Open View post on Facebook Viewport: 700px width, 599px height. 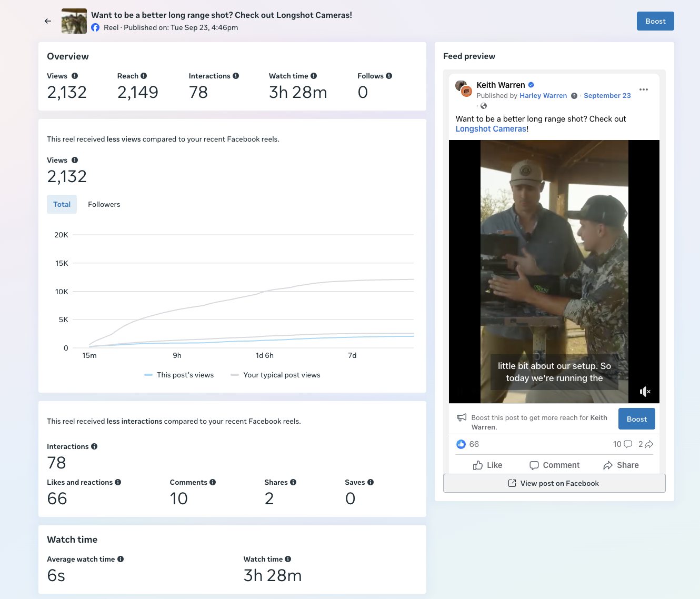(554, 483)
